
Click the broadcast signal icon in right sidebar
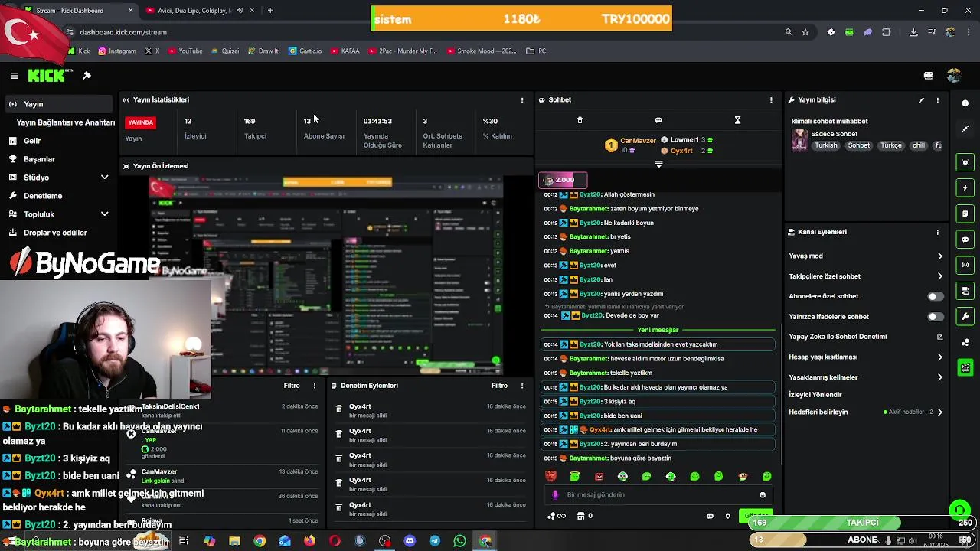pos(965,265)
